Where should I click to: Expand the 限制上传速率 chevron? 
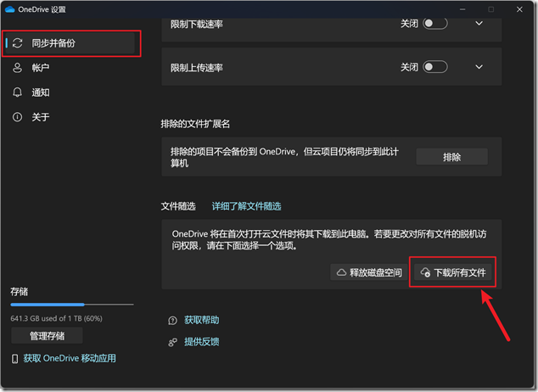pyautogui.click(x=479, y=67)
